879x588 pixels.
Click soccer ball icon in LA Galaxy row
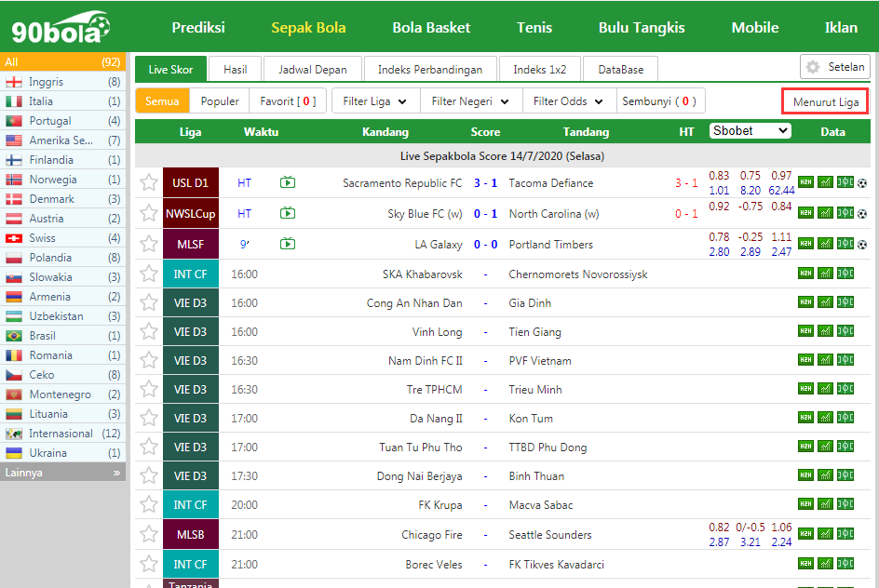point(862,245)
